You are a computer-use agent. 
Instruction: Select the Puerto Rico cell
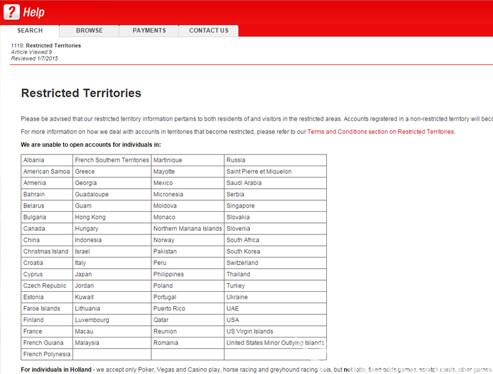pyautogui.click(x=188, y=308)
